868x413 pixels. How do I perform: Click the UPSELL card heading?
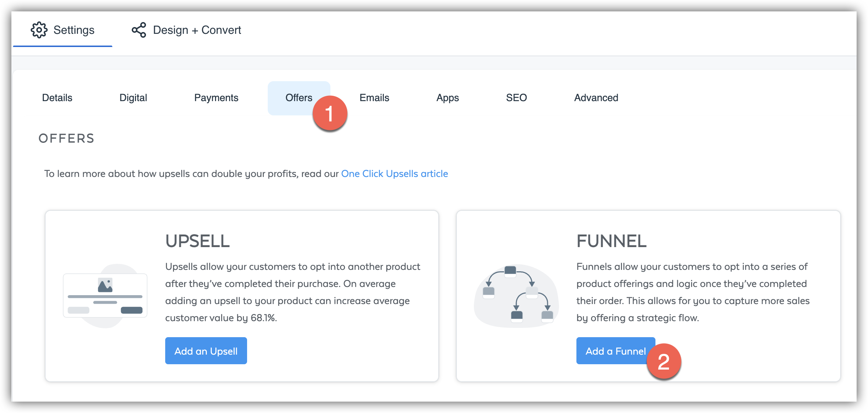(x=198, y=241)
